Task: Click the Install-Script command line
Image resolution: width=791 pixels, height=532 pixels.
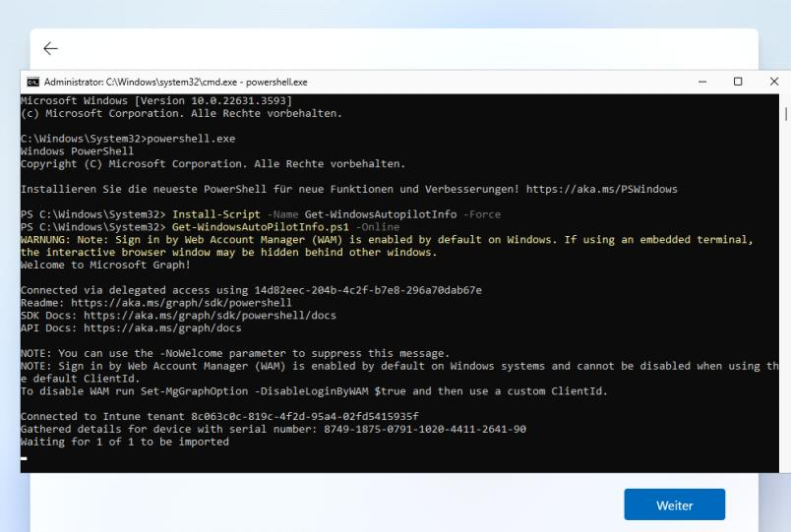Action: pos(261,214)
